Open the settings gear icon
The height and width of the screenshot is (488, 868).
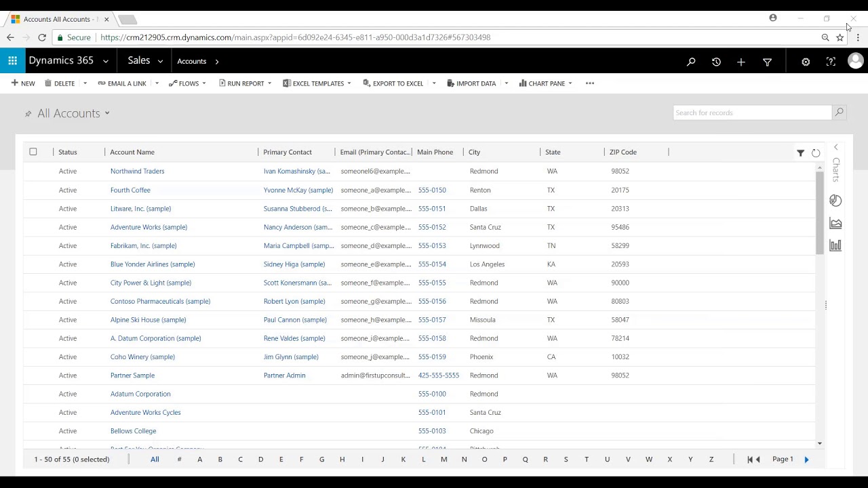click(806, 62)
